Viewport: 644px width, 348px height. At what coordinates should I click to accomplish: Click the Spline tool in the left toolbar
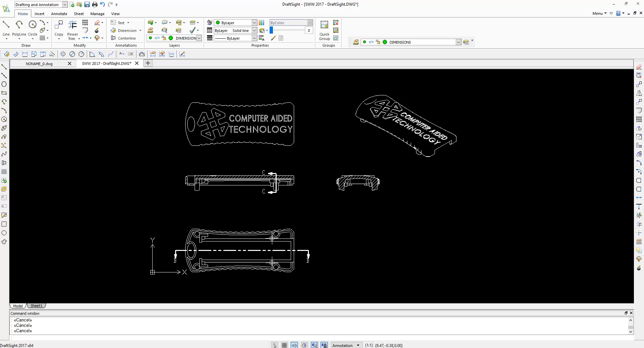(x=4, y=154)
